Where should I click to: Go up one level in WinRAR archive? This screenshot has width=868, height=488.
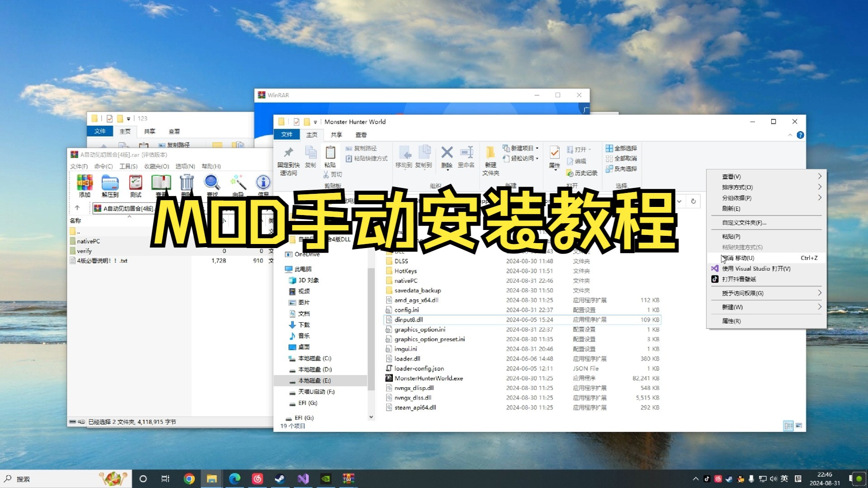click(x=77, y=208)
